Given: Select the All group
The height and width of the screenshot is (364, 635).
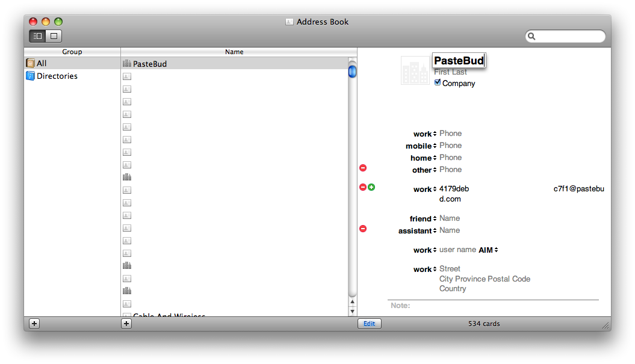Looking at the screenshot, I should [x=42, y=63].
